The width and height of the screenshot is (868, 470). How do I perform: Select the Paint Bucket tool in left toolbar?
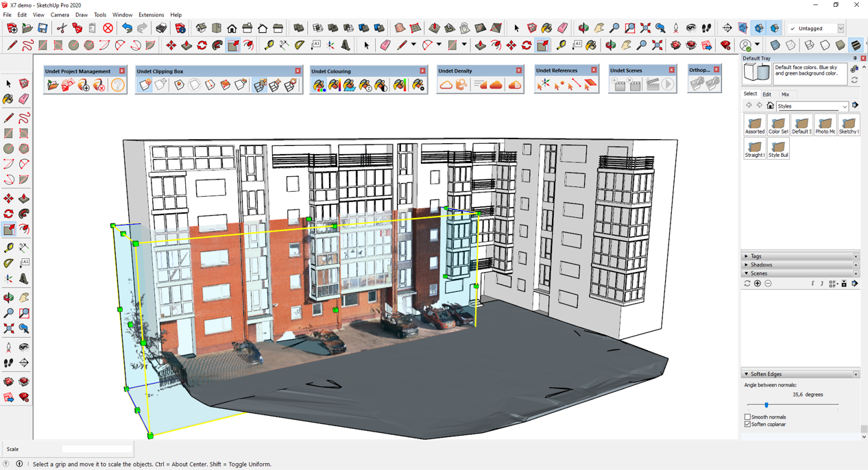tap(9, 99)
